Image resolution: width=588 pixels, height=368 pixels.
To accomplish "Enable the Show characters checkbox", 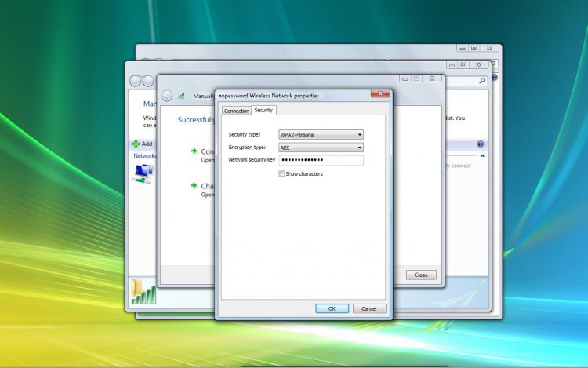I will 281,173.
